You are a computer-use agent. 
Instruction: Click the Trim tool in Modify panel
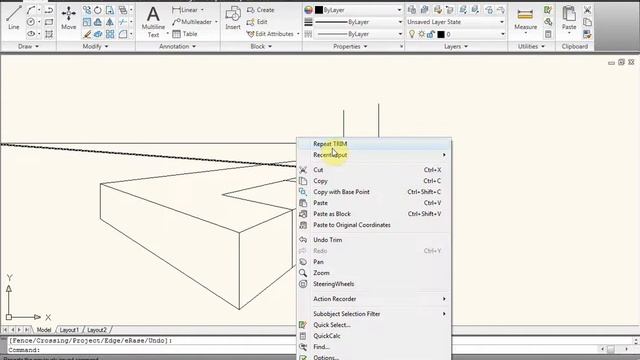(122, 22)
